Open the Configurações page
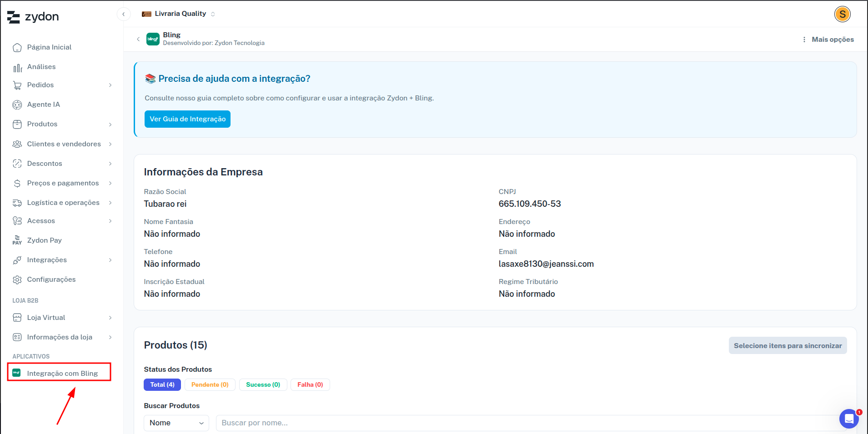 pyautogui.click(x=51, y=279)
